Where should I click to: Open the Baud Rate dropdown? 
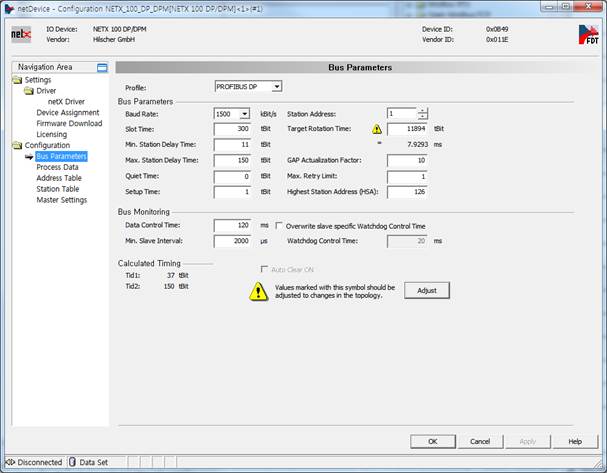pos(245,114)
